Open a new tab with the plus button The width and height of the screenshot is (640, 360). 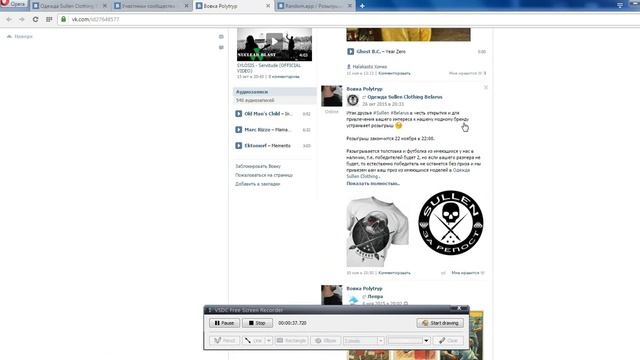tap(362, 6)
